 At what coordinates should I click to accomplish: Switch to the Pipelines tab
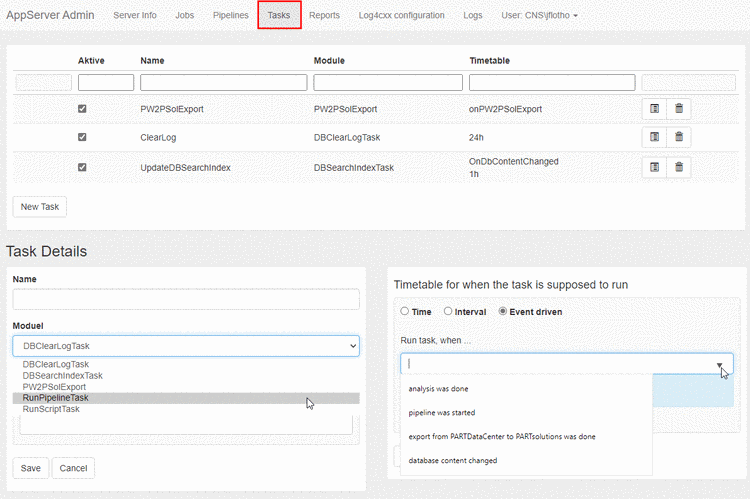[x=231, y=16]
